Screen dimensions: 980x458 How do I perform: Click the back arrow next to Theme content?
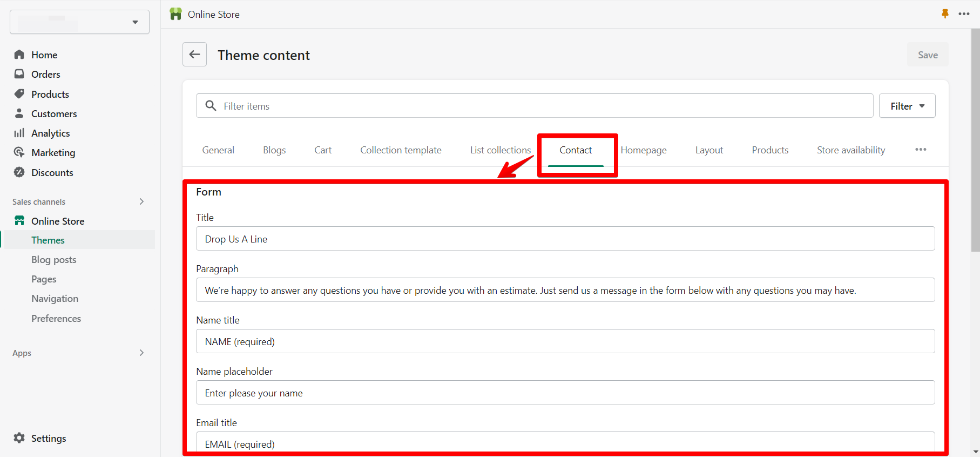(194, 55)
